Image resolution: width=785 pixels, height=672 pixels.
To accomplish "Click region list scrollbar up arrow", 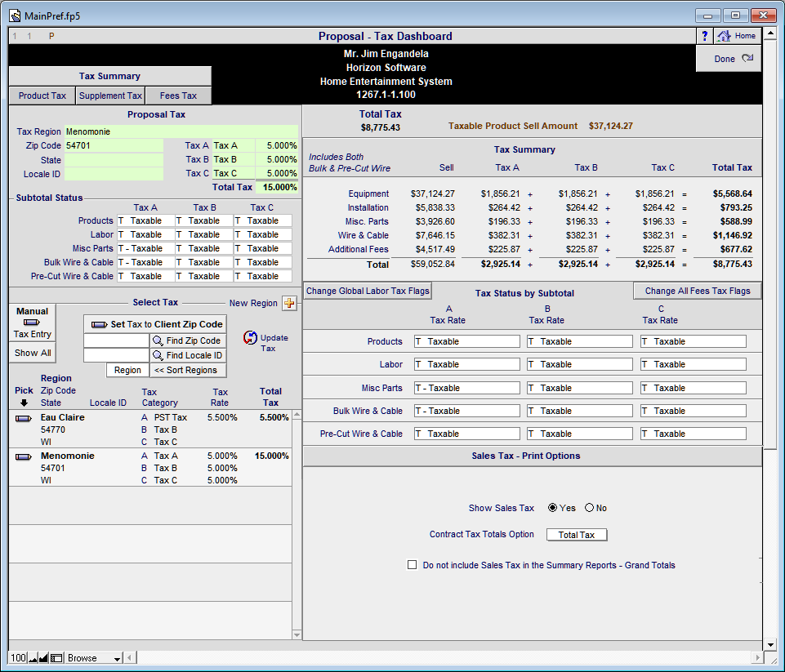I will [x=297, y=415].
